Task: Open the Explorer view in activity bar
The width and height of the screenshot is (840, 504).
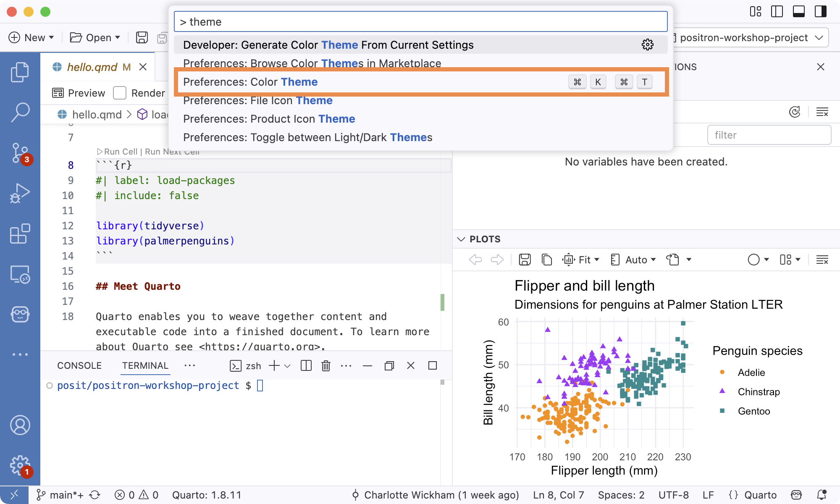Action: tap(20, 72)
